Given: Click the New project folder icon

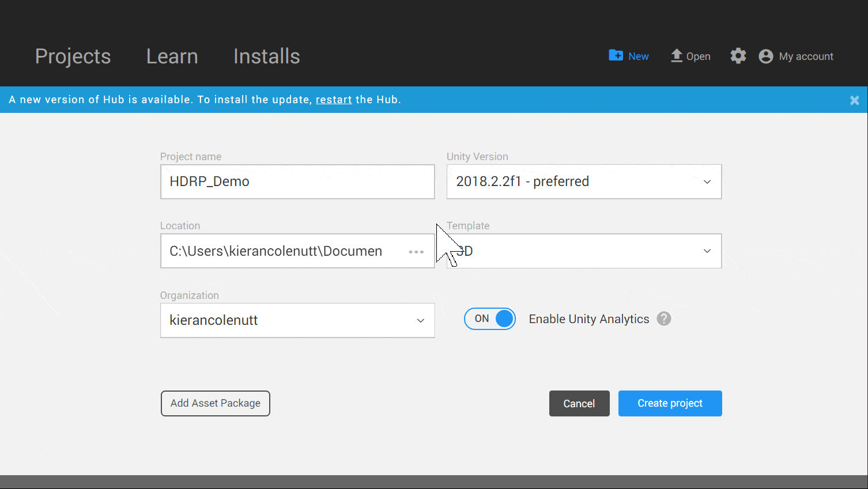Looking at the screenshot, I should coord(616,55).
